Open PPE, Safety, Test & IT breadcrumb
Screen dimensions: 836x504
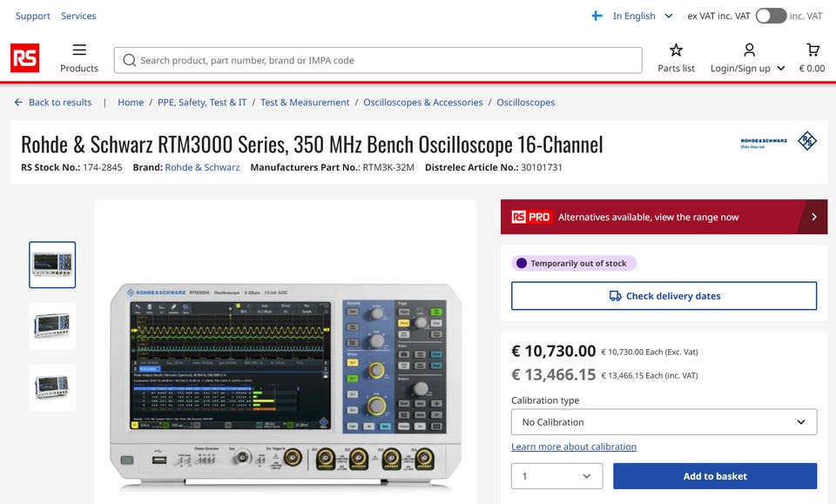[x=202, y=103]
